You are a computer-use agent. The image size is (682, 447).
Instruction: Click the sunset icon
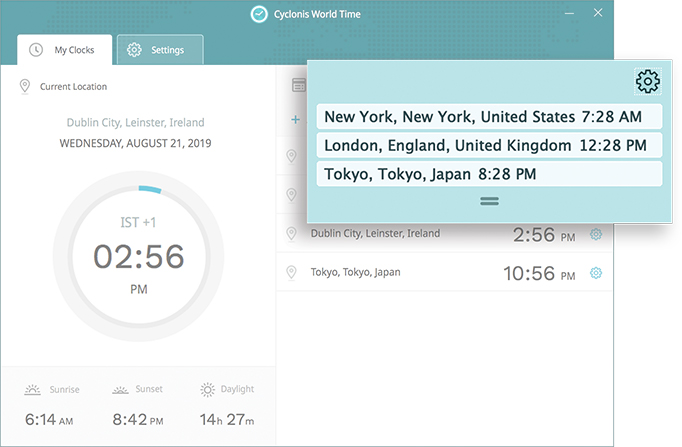click(x=120, y=389)
